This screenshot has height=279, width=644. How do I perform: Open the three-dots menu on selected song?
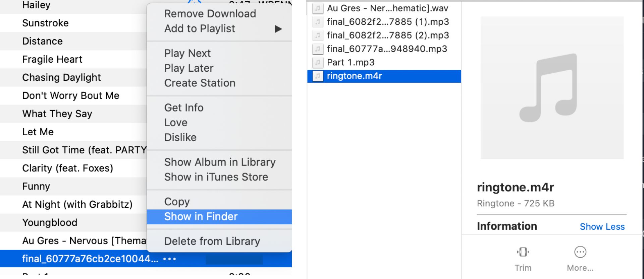[x=170, y=259]
